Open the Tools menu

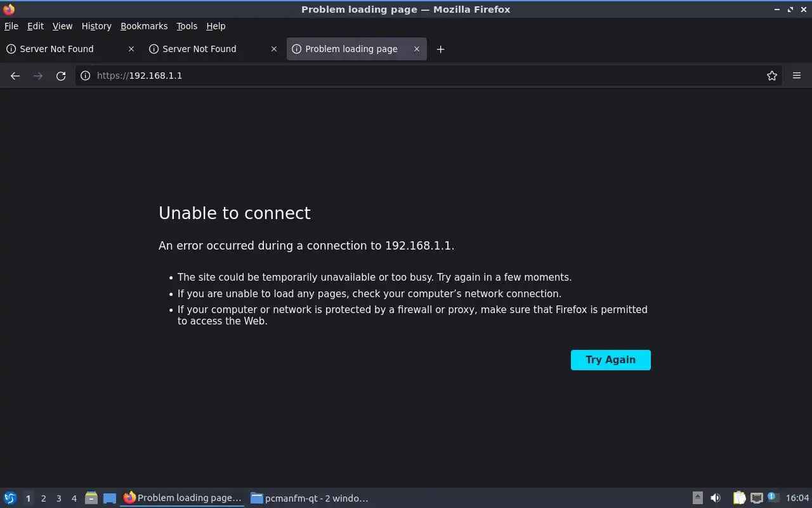pos(187,26)
